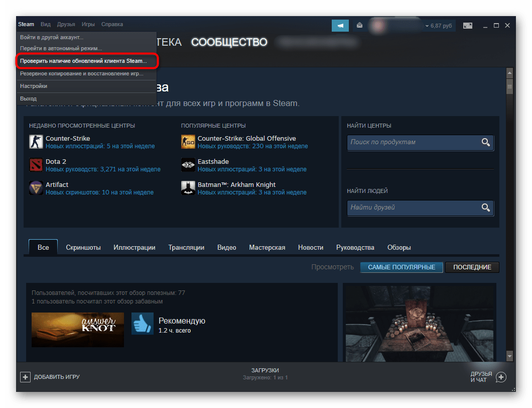
Task: Open the 'Руководства' tab
Action: 355,247
